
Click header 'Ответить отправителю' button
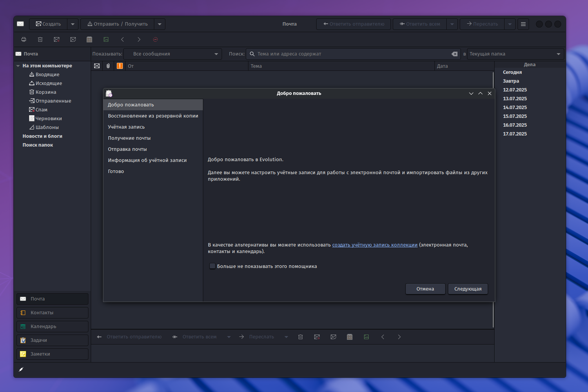354,24
